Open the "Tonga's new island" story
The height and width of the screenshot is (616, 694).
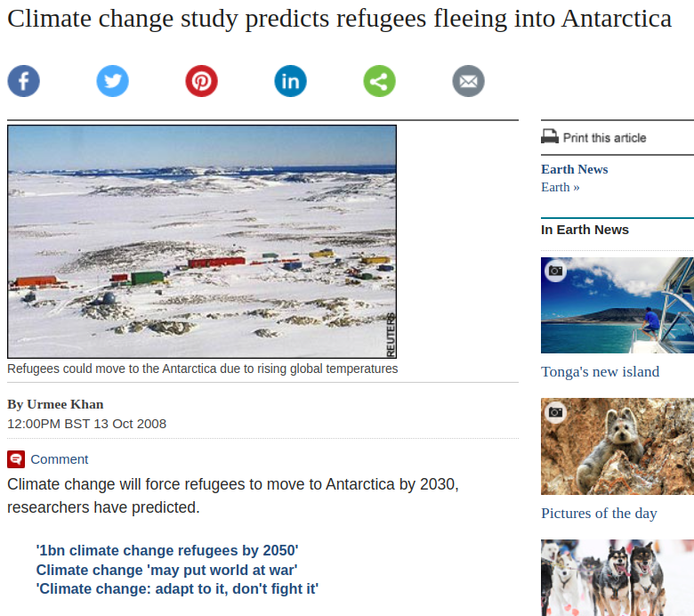pos(601,372)
